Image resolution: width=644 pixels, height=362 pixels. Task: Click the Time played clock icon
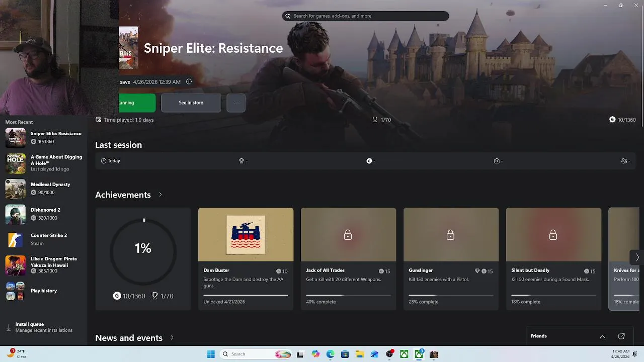click(x=98, y=120)
